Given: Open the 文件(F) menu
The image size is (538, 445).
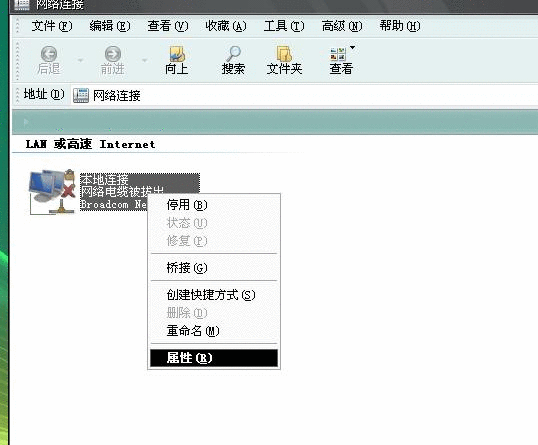Looking at the screenshot, I should pyautogui.click(x=52, y=26).
